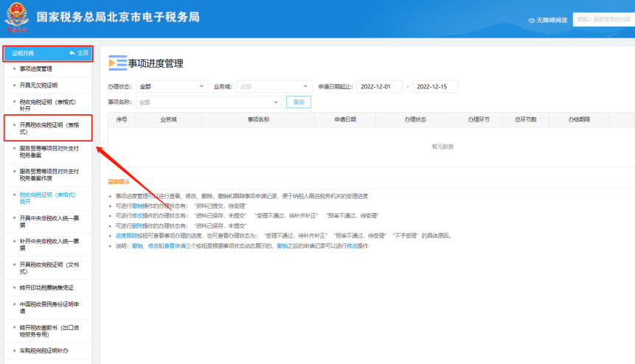The height and width of the screenshot is (364, 635).
Task: Select 事项进度管理 in the sidebar
Action: (35, 69)
